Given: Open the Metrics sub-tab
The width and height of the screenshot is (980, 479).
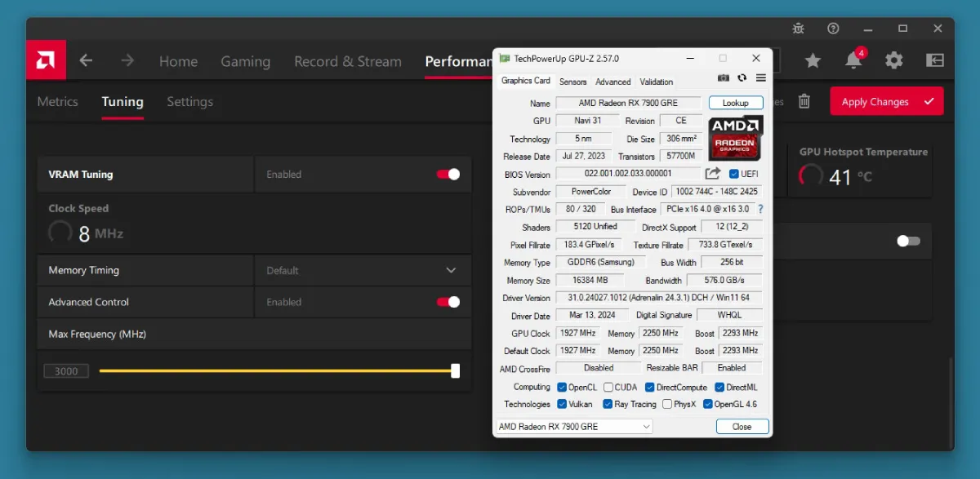Looking at the screenshot, I should [58, 102].
